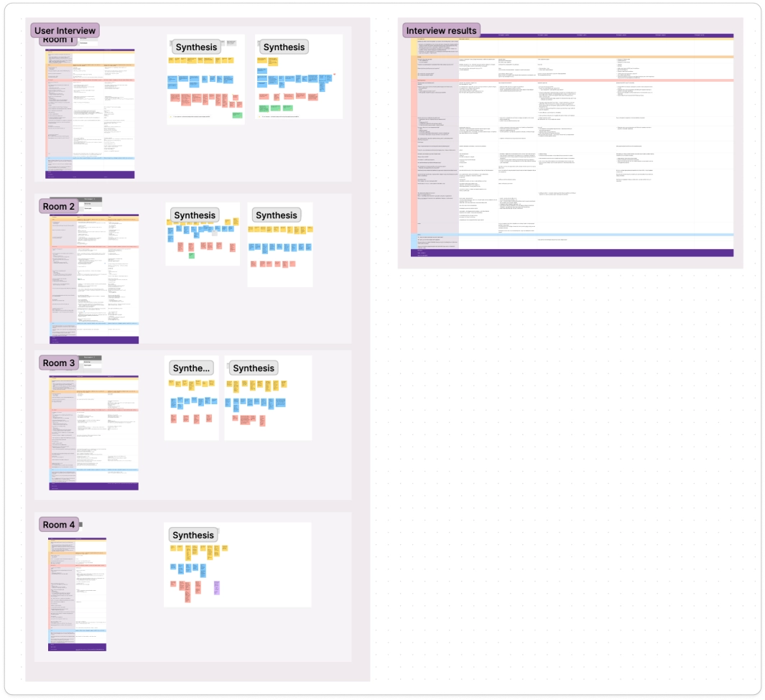
Task: Select the green sticky note on Room 1 second synthesis
Action: coord(264,108)
